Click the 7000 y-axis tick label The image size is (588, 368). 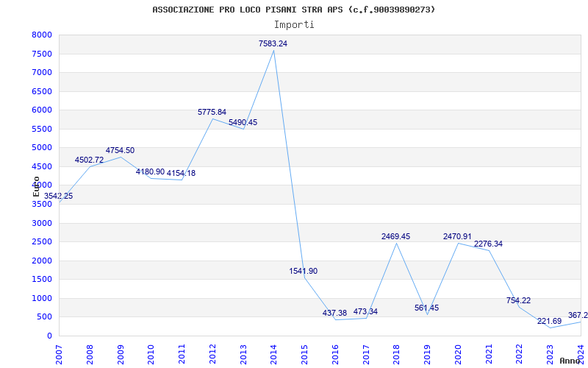click(x=42, y=72)
